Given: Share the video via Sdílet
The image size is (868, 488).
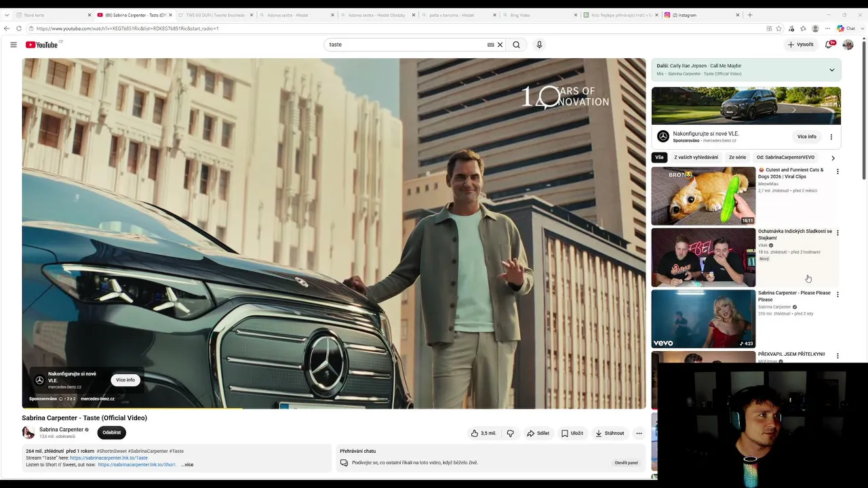Looking at the screenshot, I should pos(538,433).
